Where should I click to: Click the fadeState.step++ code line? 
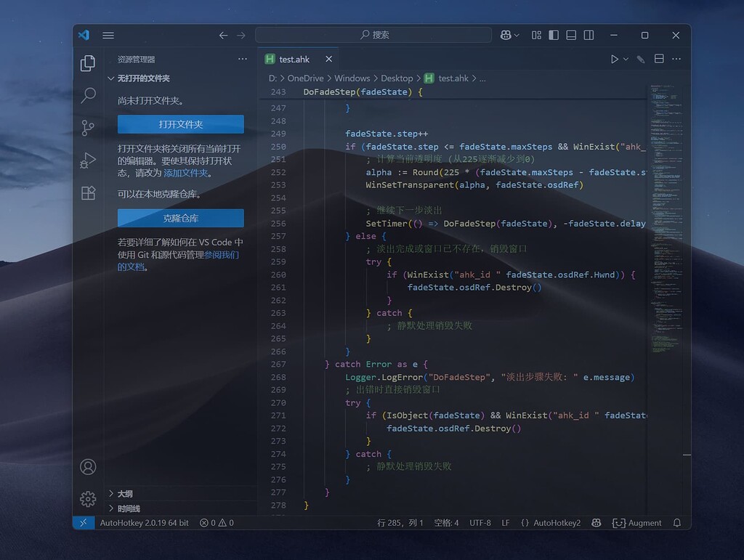coord(387,134)
